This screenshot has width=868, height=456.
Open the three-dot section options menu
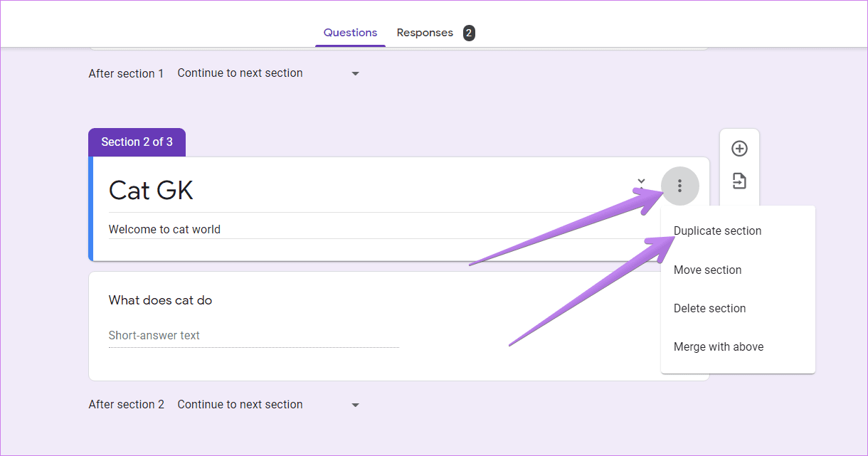click(680, 186)
